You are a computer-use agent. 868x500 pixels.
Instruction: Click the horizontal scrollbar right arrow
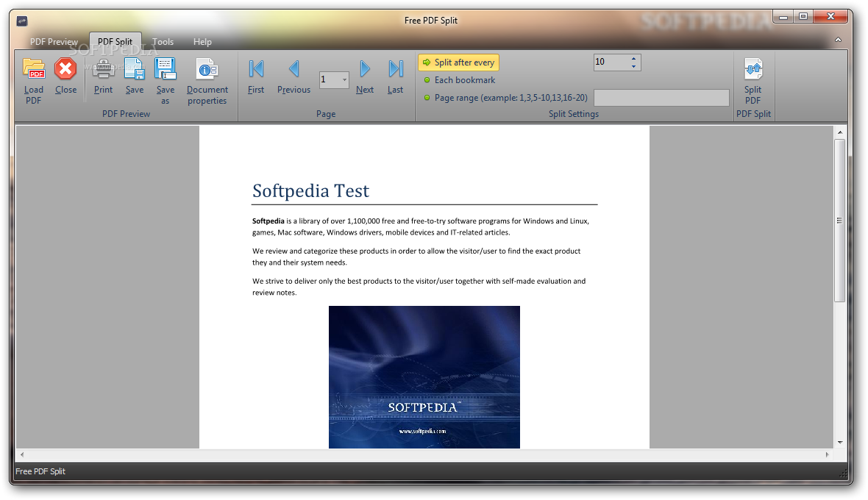[827, 454]
